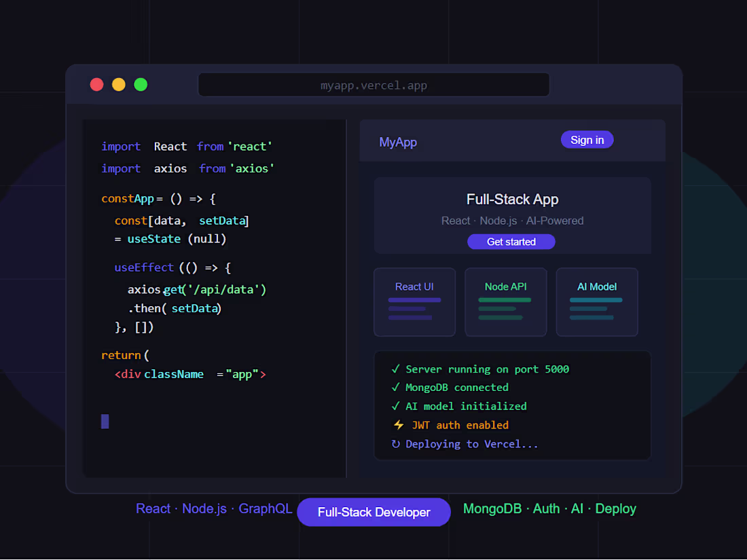Click the div className="app" code line
Viewport: 747px width, 560px height.
(x=190, y=374)
